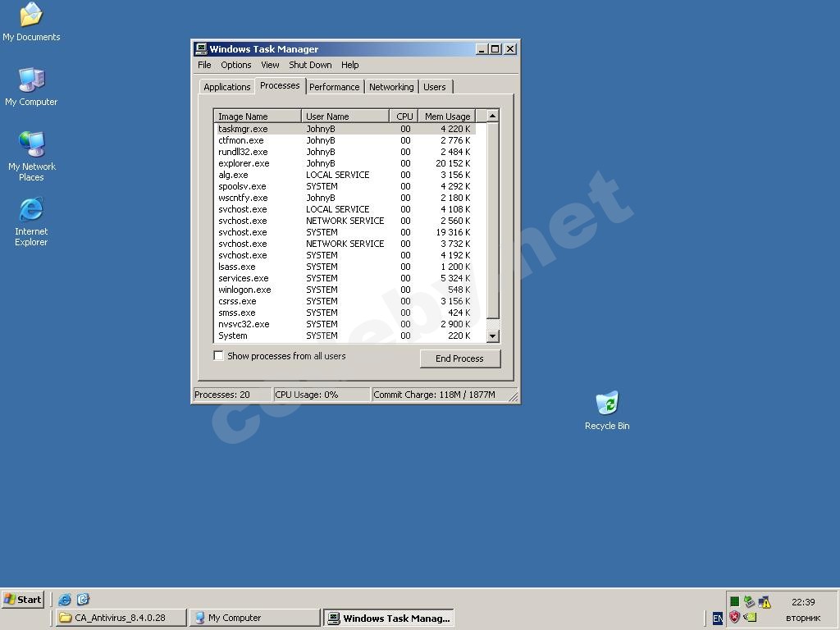Screen dimensions: 840x630
Task: Click the Safely Remove Hardware tray icon
Action: pos(749,602)
